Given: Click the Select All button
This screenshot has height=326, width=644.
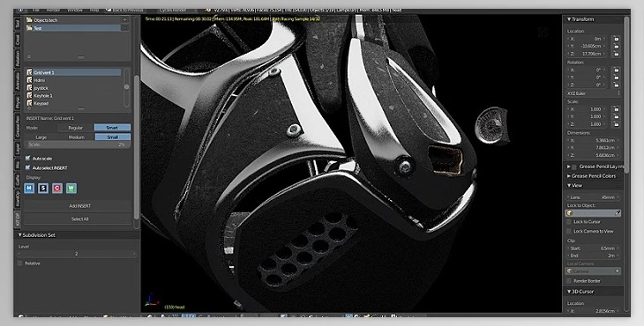Looking at the screenshot, I should coord(79,219).
